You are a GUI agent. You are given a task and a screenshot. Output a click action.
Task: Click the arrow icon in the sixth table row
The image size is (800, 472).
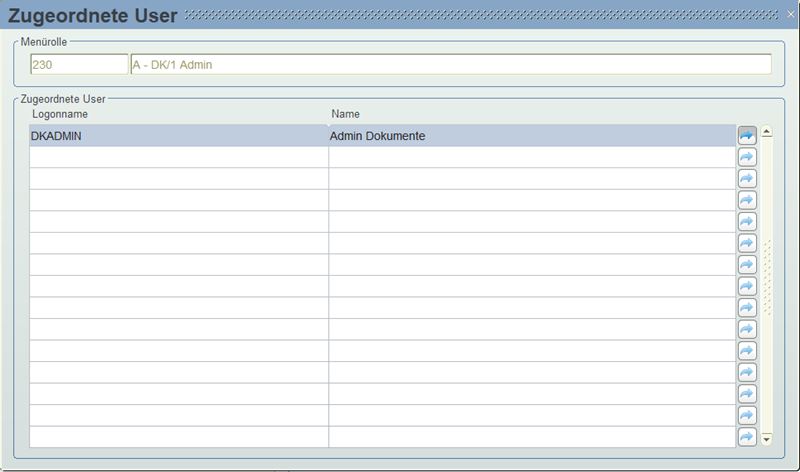[747, 243]
